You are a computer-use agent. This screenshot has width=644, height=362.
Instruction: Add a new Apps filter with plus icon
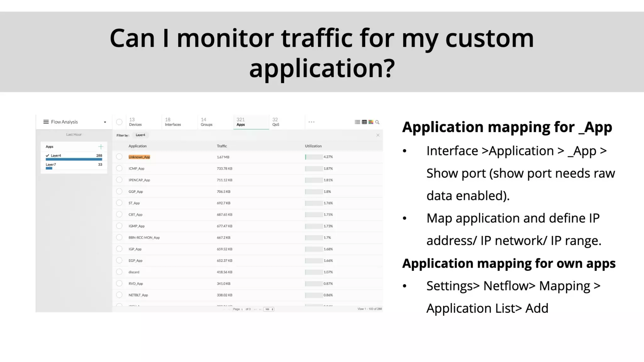(x=101, y=147)
